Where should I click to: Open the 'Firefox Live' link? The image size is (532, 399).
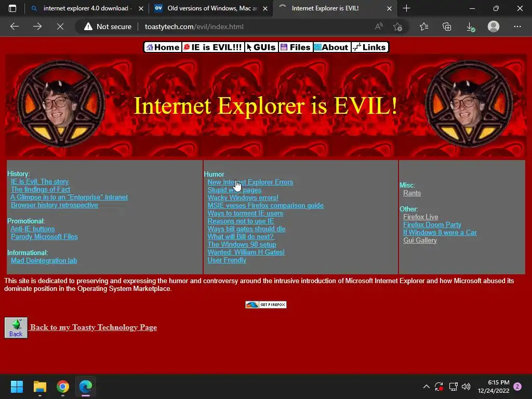point(420,217)
